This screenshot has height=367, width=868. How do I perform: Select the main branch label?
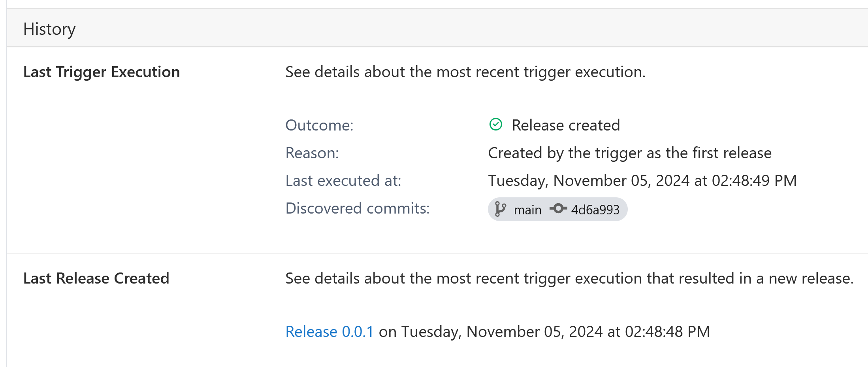tap(527, 210)
